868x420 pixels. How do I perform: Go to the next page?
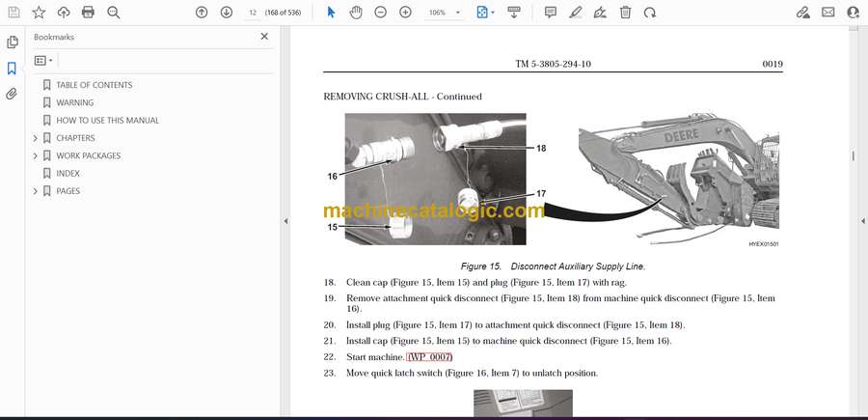click(227, 13)
